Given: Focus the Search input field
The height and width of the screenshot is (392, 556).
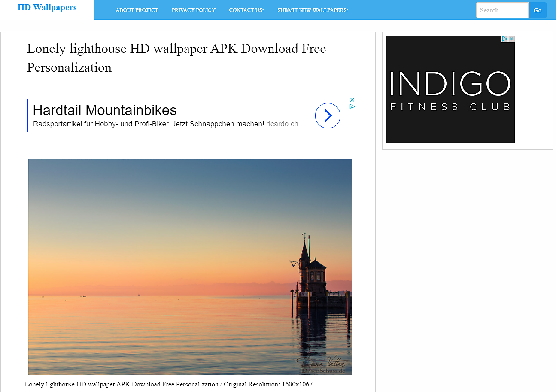Looking at the screenshot, I should click(x=502, y=10).
